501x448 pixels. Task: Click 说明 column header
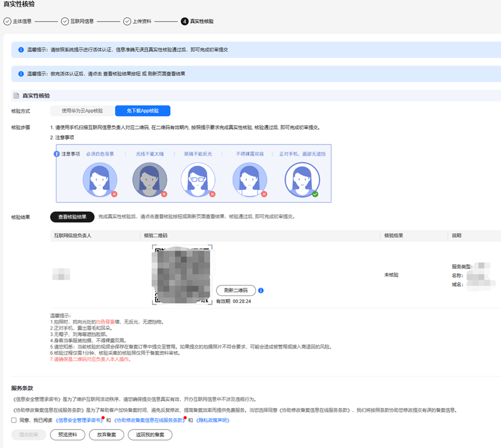click(456, 236)
